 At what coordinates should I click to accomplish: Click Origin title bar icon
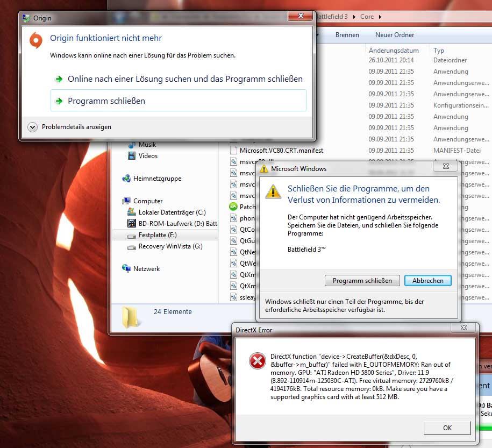[x=26, y=18]
